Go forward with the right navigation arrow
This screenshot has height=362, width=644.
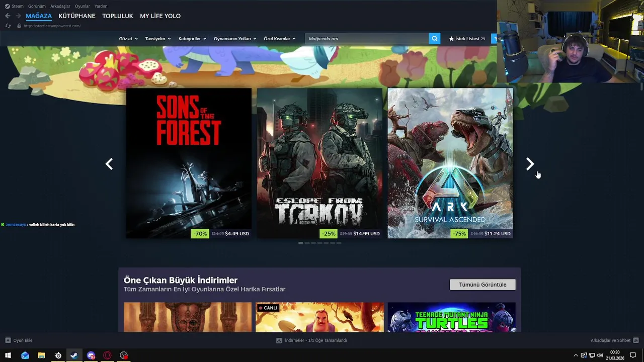pyautogui.click(x=18, y=16)
